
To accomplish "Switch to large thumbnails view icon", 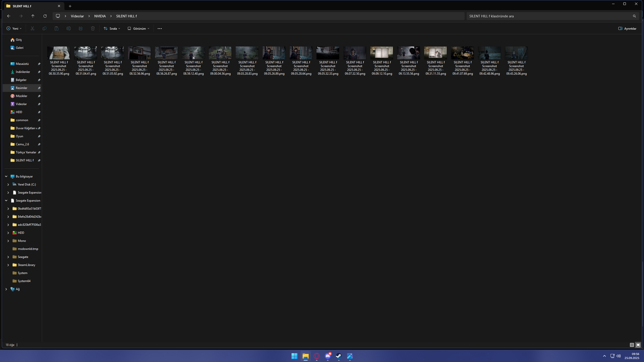I will click(x=638, y=345).
